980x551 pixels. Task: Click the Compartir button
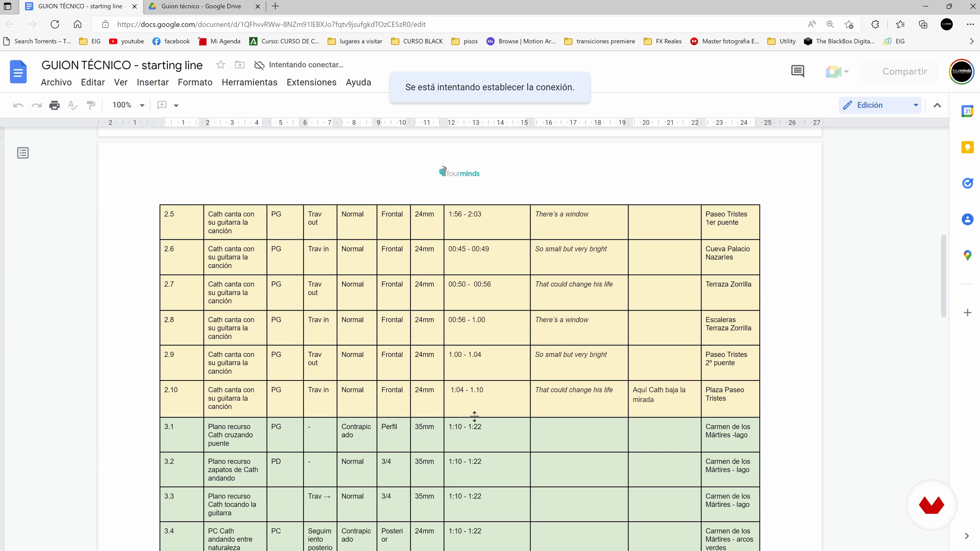899,71
